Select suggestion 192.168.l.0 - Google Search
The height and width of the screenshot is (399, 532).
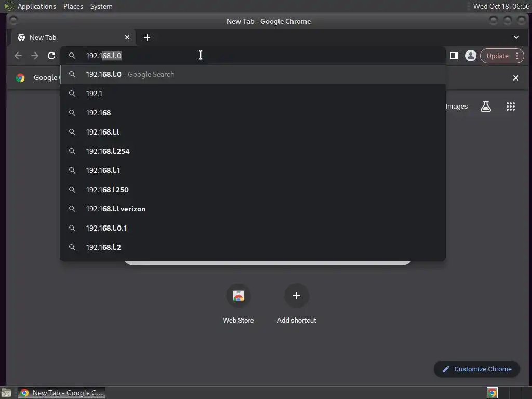click(252, 75)
